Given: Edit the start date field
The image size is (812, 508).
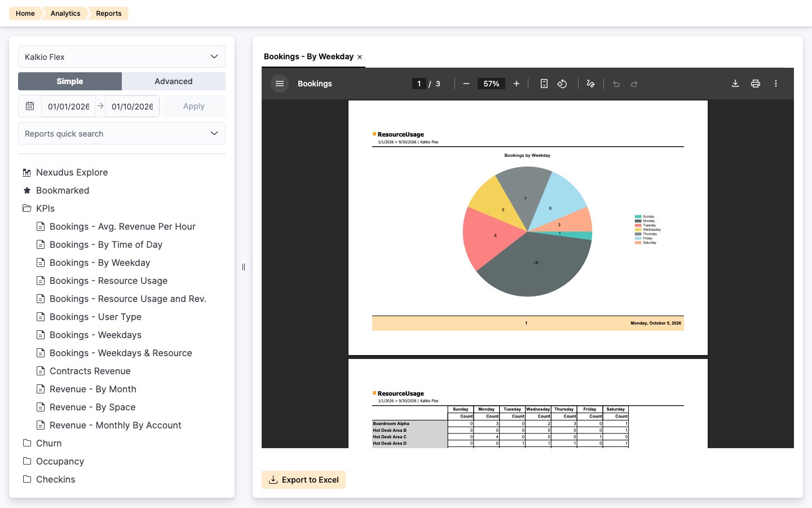Looking at the screenshot, I should point(69,106).
